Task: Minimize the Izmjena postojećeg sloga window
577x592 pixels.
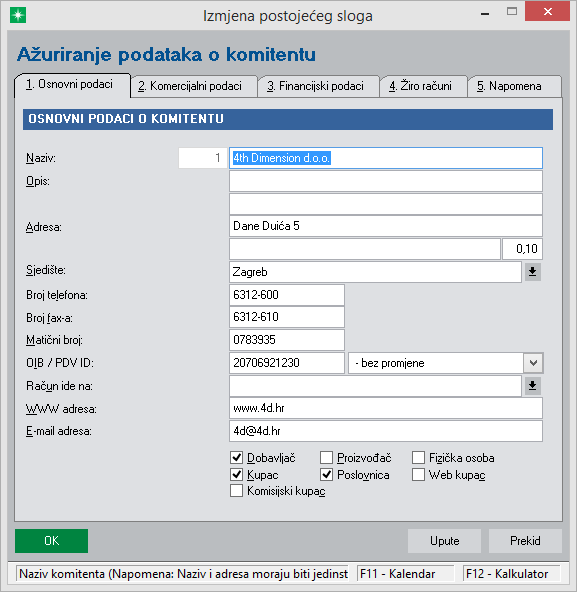Action: (485, 14)
